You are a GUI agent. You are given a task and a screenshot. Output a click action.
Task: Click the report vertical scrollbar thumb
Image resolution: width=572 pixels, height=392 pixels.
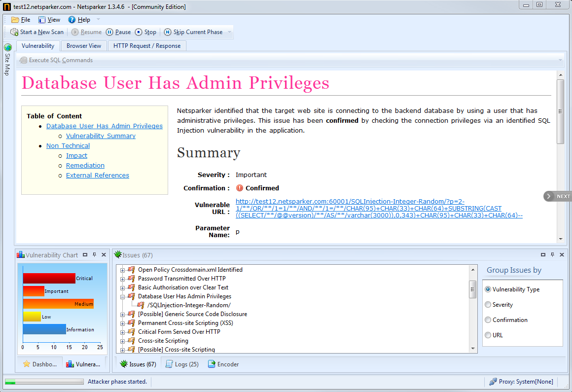click(x=560, y=111)
